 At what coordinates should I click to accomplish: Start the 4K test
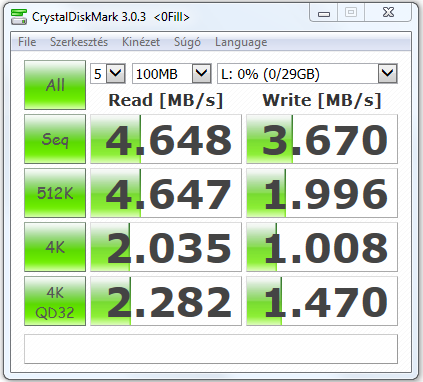[55, 247]
